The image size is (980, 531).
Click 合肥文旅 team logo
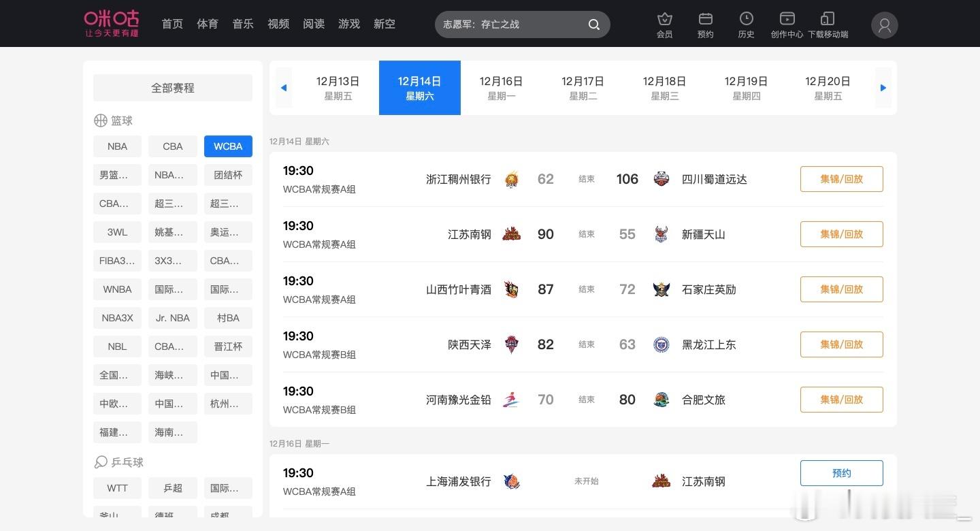(661, 400)
